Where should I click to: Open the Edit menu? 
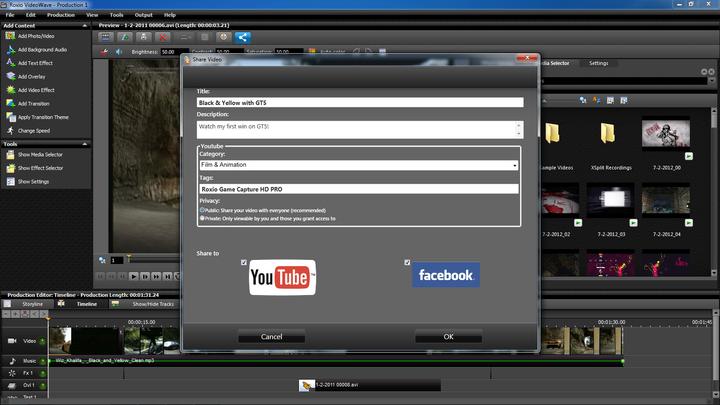pos(31,15)
